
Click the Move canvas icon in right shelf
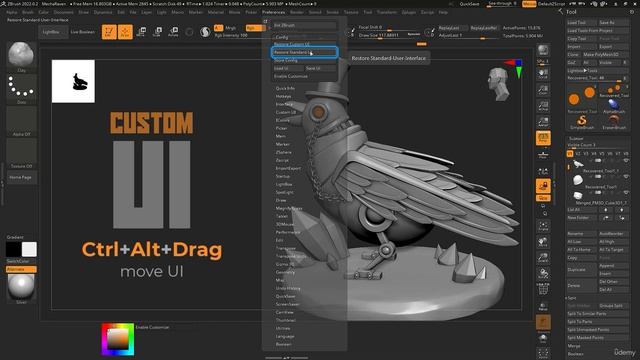(543, 242)
